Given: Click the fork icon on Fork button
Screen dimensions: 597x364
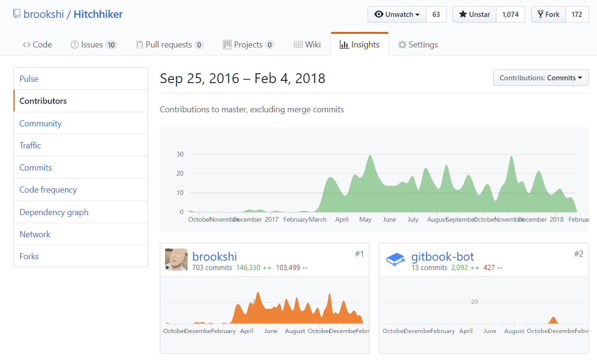Looking at the screenshot, I should click(x=540, y=14).
